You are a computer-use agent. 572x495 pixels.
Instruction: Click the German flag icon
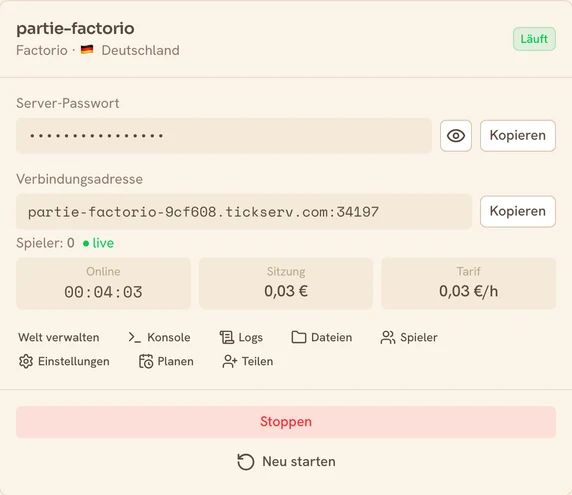[x=87, y=49]
